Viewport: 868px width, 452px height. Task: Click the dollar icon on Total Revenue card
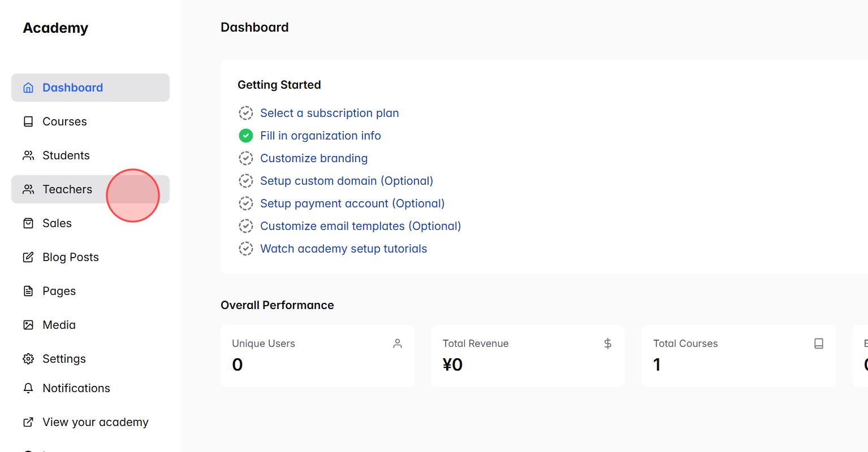click(607, 343)
